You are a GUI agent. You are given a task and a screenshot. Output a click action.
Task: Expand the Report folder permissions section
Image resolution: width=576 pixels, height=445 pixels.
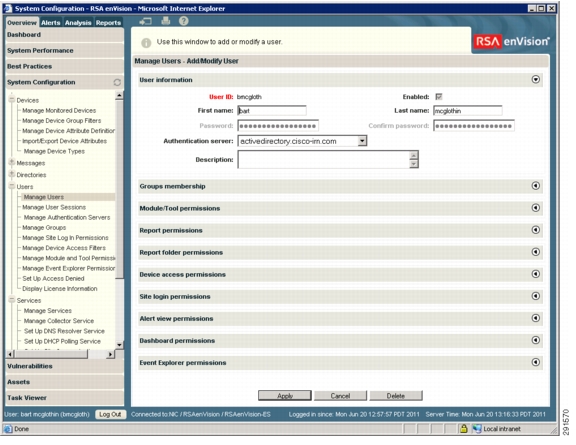point(536,252)
